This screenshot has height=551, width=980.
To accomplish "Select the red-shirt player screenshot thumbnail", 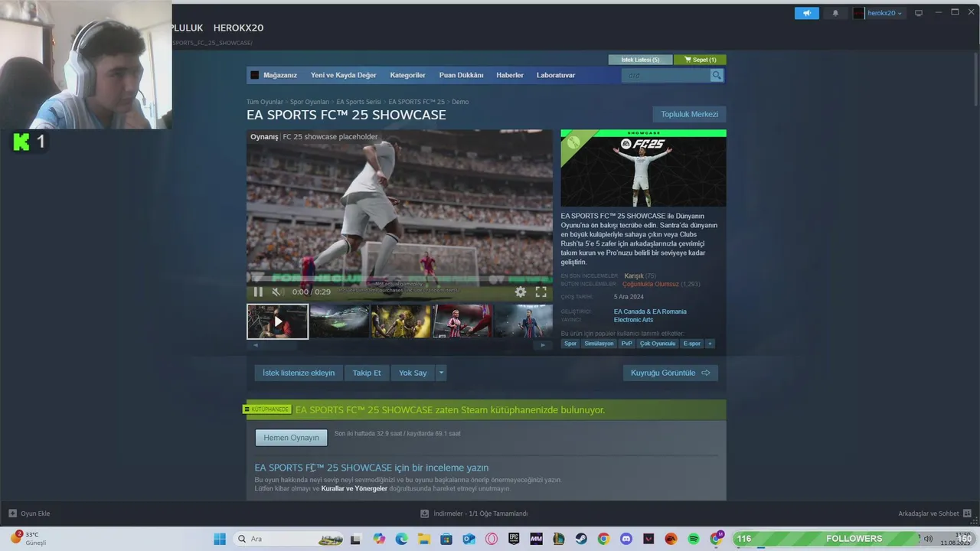I will [x=463, y=321].
